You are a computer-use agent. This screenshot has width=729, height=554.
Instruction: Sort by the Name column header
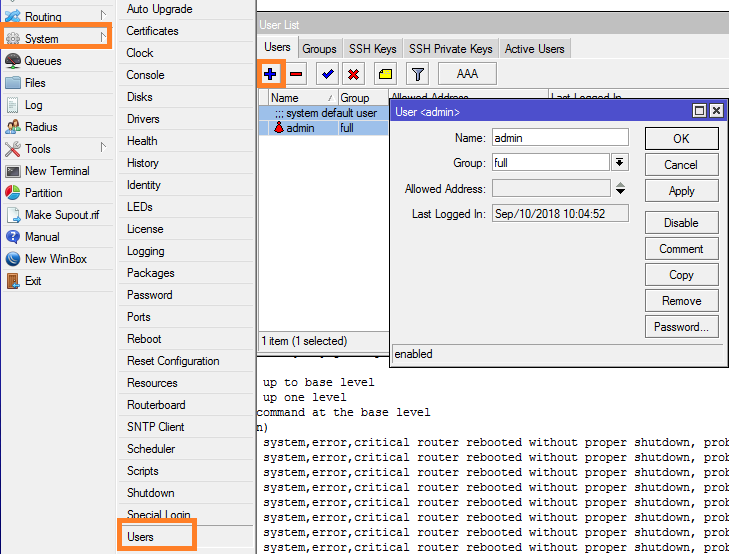pos(303,98)
